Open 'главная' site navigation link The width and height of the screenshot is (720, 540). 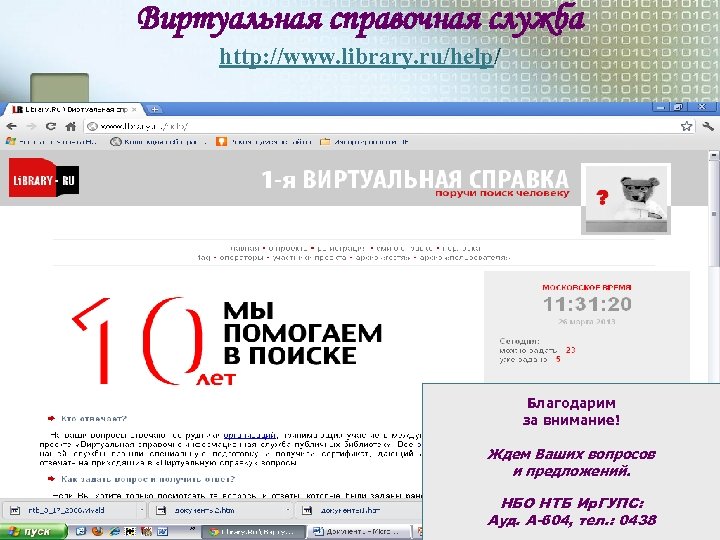tap(245, 248)
